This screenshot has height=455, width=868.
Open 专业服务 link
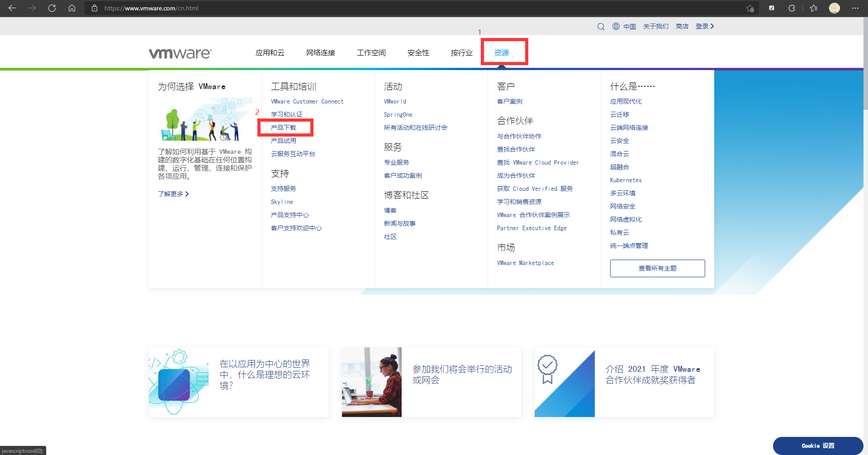[397, 163]
